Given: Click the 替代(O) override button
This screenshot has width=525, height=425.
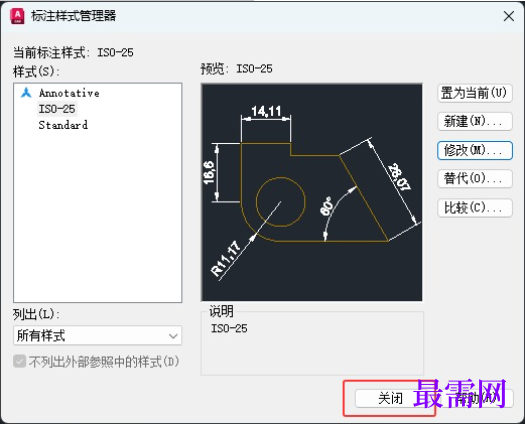Looking at the screenshot, I should point(475,179).
